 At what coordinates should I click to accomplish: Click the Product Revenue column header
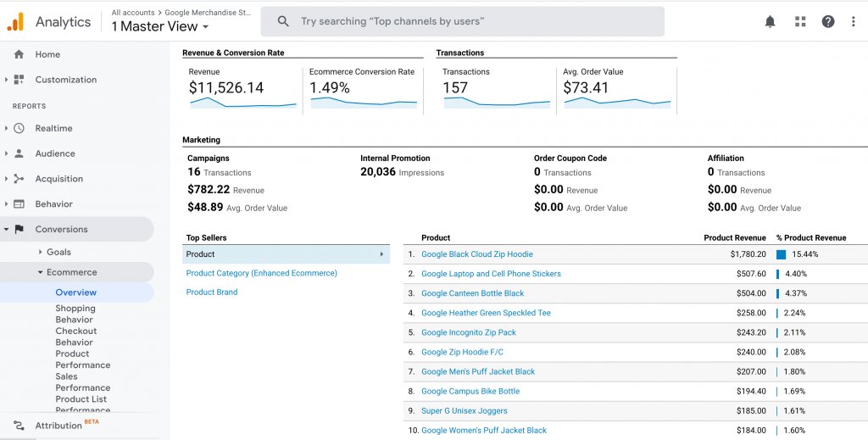tap(735, 237)
